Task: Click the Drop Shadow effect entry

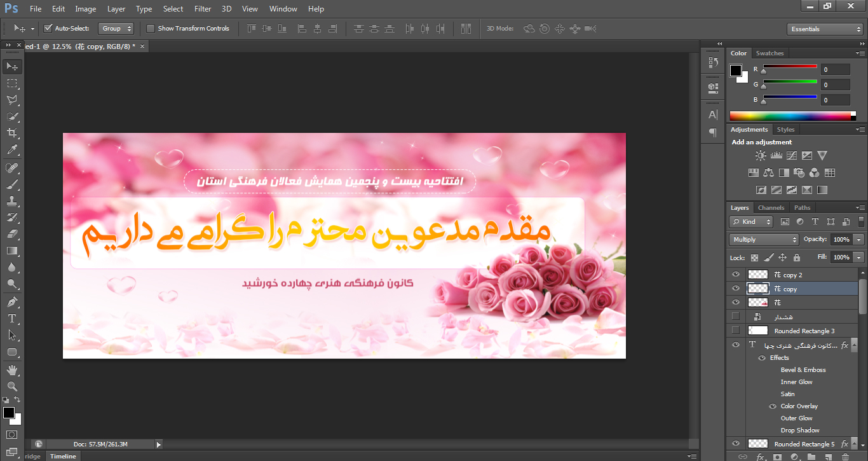Action: point(800,430)
